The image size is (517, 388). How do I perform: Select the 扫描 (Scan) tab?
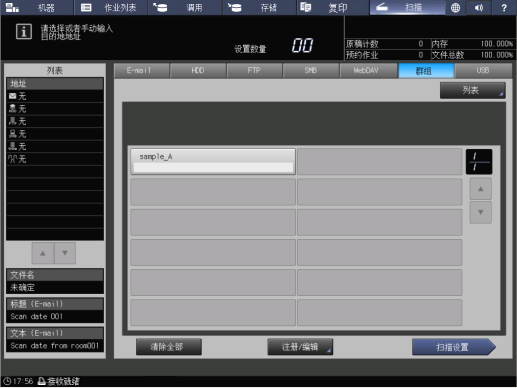click(407, 7)
